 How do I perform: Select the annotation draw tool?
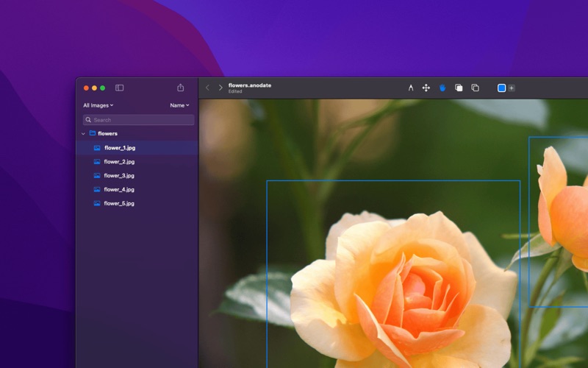point(411,88)
